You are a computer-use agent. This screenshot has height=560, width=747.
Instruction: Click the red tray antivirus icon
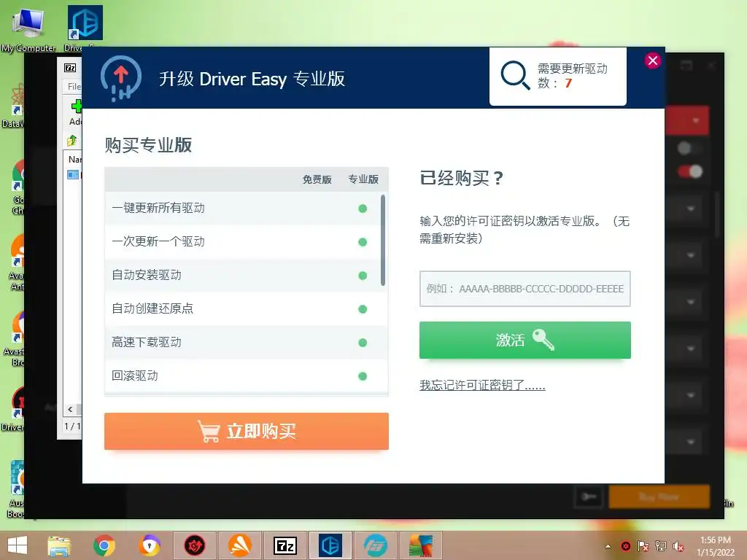626,546
